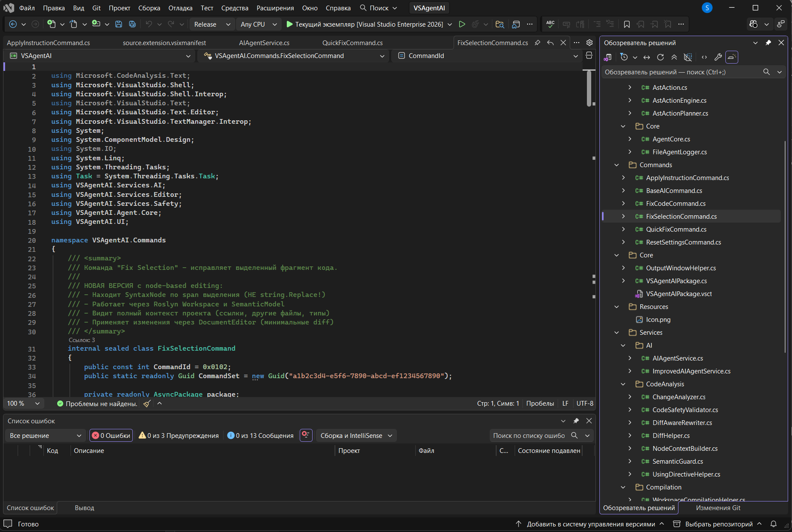Toggle the 0 Ошибки errors filter
The image size is (792, 532).
click(x=111, y=436)
